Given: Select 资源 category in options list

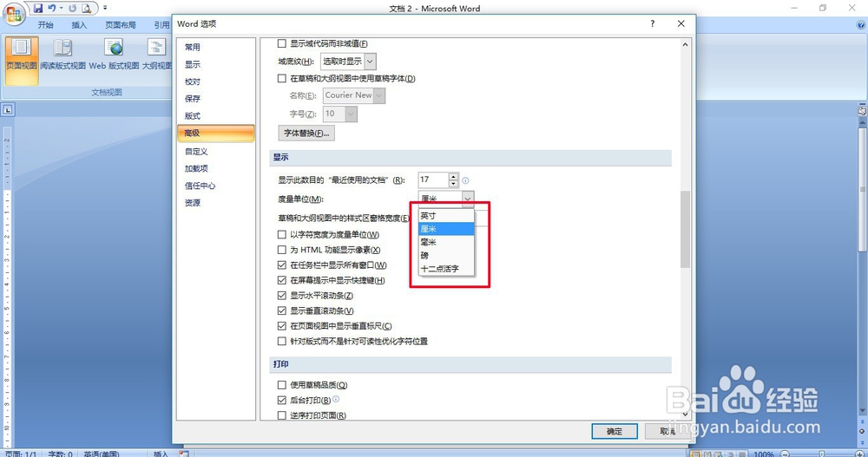Looking at the screenshot, I should [216, 203].
